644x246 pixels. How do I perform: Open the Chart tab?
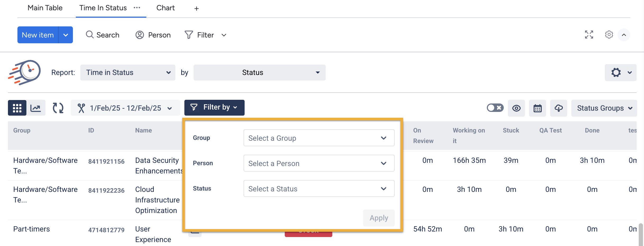tap(165, 8)
